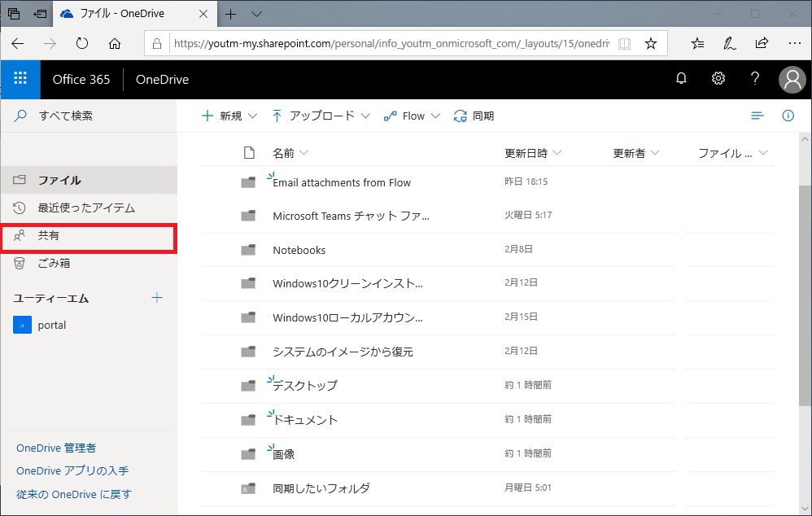Click the すべて検索 search box
Image resolution: width=812 pixels, height=516 pixels.
89,116
